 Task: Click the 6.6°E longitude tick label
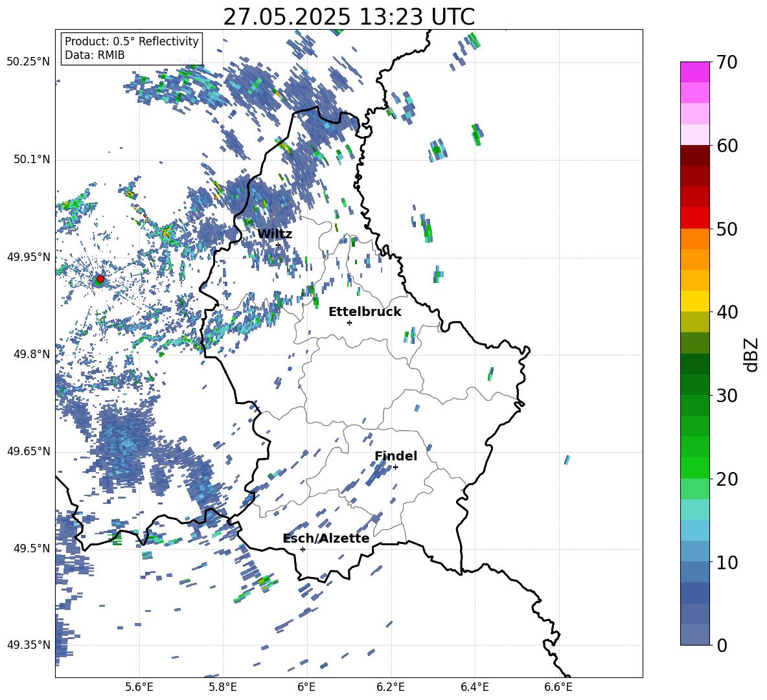click(x=558, y=687)
